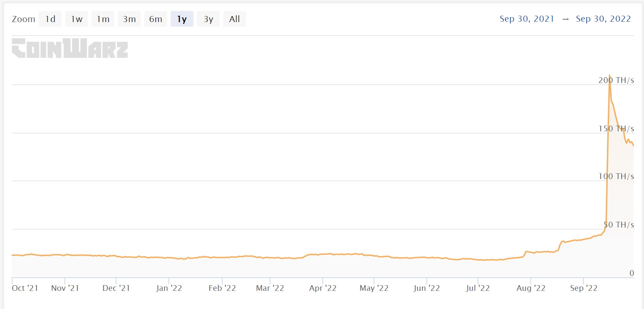This screenshot has width=644, height=309.
Task: Click the '0' y-axis label
Action: click(632, 273)
